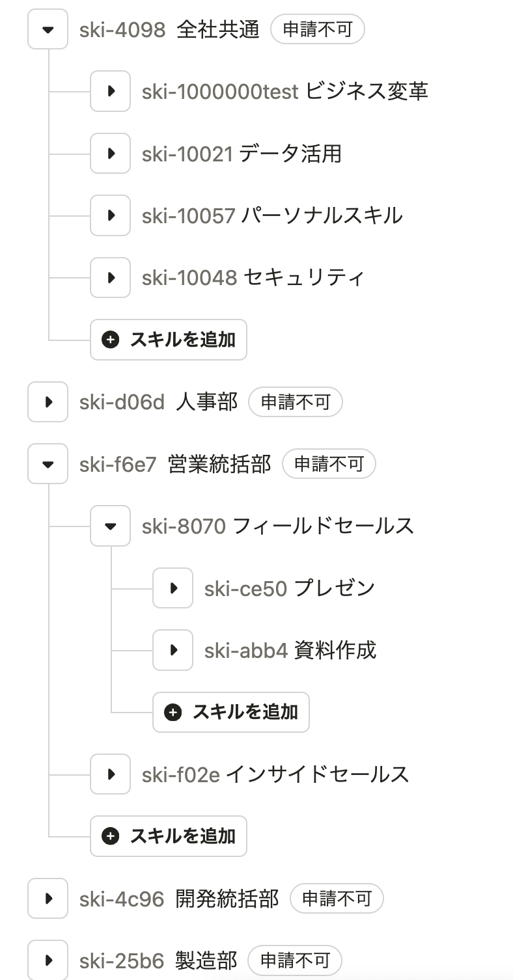Select the 営業統括部 label text
The height and width of the screenshot is (980, 513).
click(219, 464)
